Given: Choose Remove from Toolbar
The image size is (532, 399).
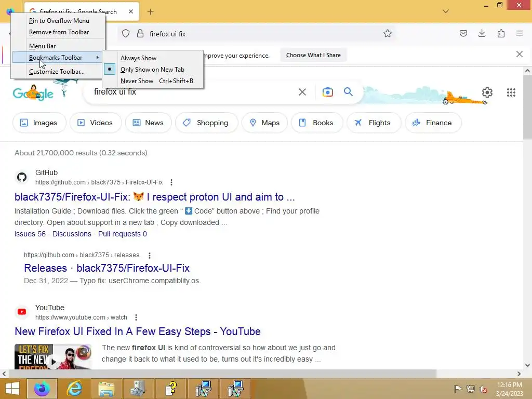Looking at the screenshot, I should pos(58,32).
